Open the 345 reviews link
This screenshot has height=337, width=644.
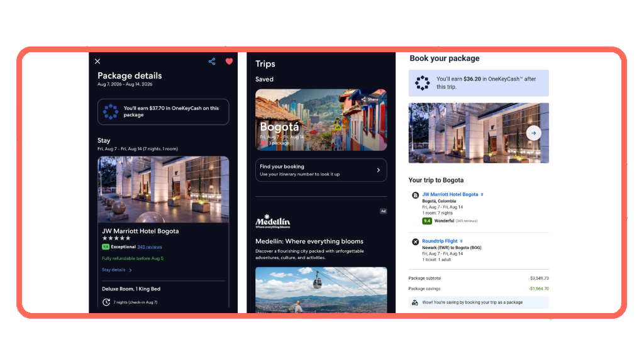[150, 247]
